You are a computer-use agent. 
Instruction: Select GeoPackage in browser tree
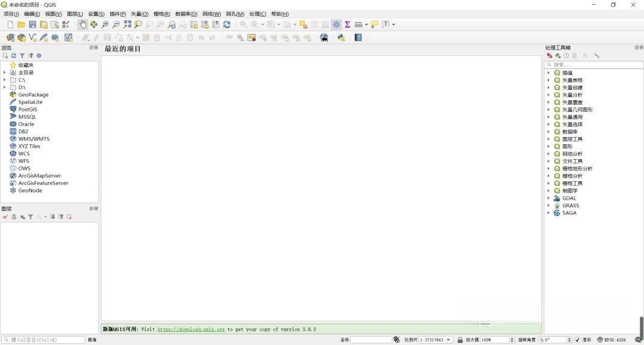click(33, 95)
